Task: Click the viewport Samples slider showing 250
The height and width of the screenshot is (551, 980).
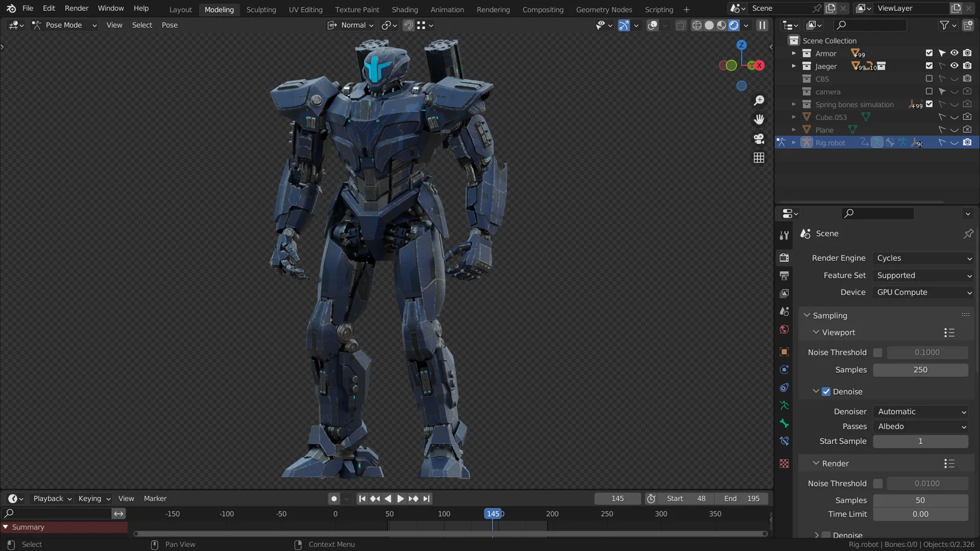Action: pyautogui.click(x=921, y=369)
